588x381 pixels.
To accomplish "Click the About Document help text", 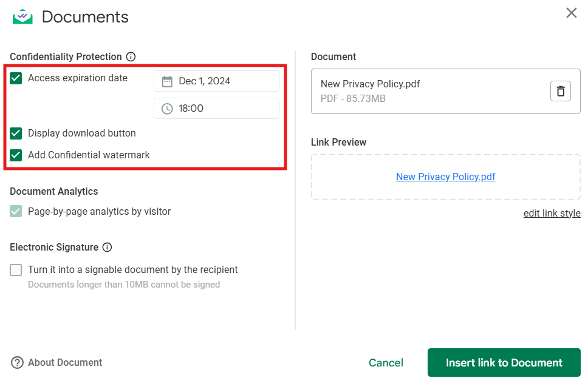I will coord(65,363).
